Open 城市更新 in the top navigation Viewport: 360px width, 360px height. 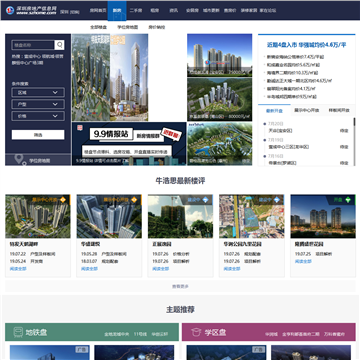point(211,10)
